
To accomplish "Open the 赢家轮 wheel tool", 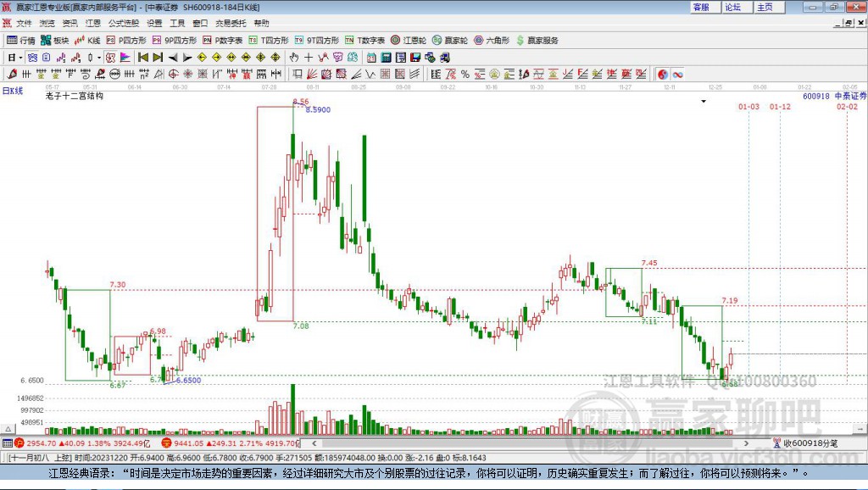I will coord(450,41).
